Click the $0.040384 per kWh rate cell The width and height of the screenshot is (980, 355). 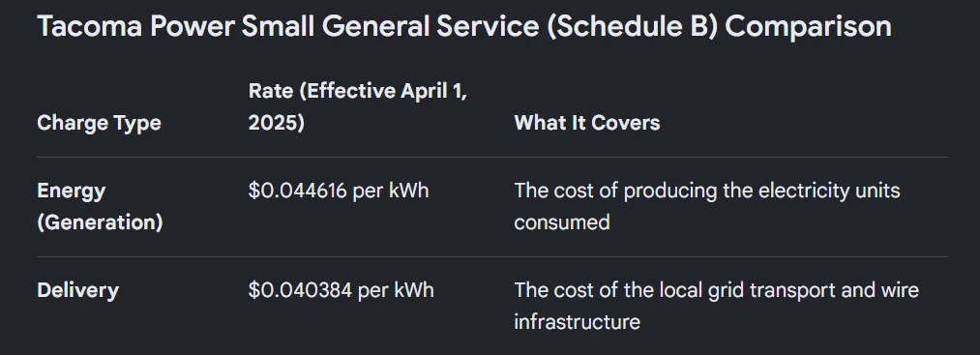(x=341, y=290)
